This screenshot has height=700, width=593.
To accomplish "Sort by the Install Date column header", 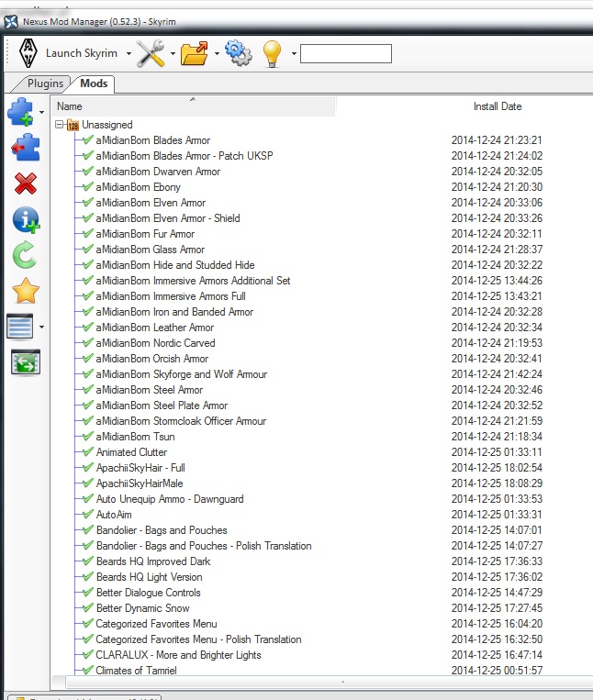I will tap(498, 106).
